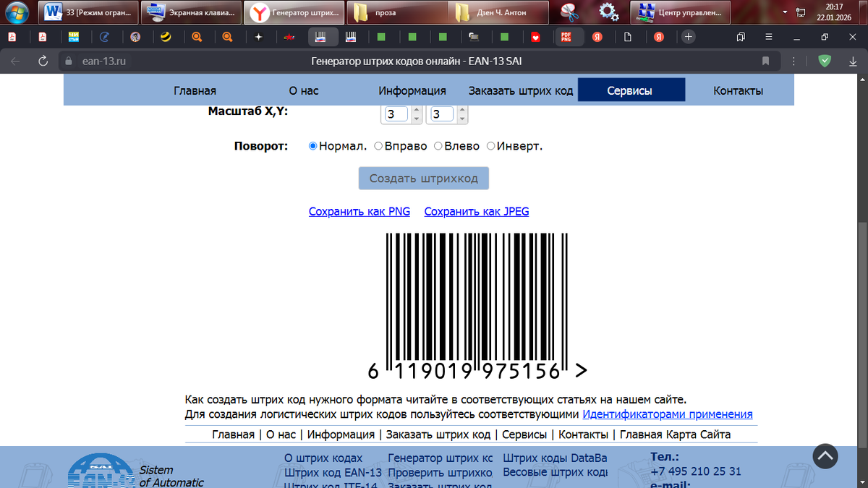Click the taskbar clock showing 20:17

[x=834, y=12]
